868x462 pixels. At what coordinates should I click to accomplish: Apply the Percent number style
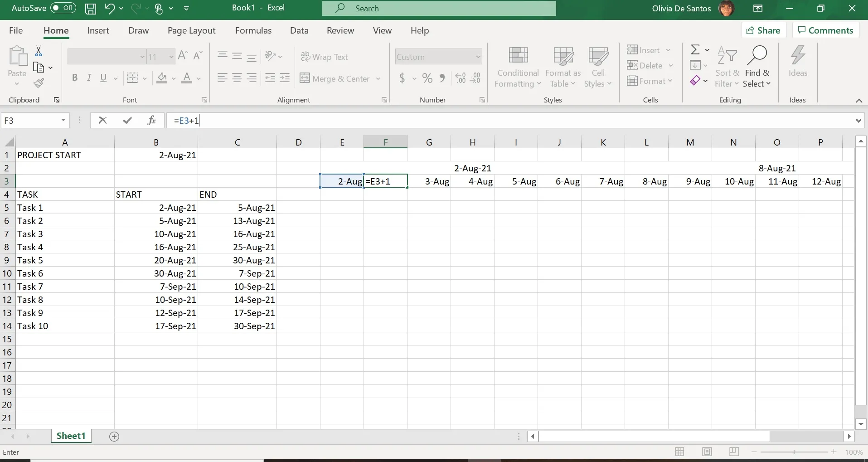coord(427,78)
